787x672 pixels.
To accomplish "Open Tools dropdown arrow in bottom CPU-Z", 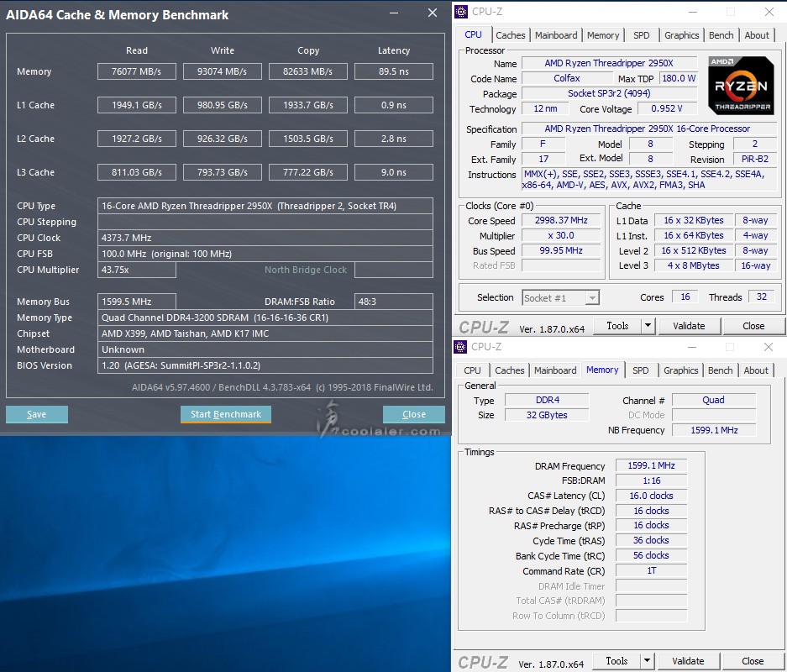I will tap(647, 661).
